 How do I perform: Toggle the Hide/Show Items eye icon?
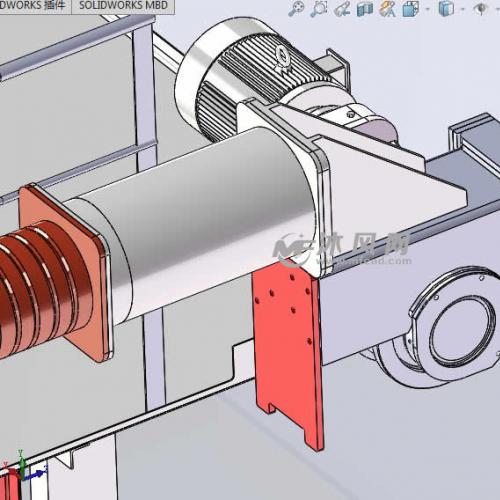click(x=481, y=9)
